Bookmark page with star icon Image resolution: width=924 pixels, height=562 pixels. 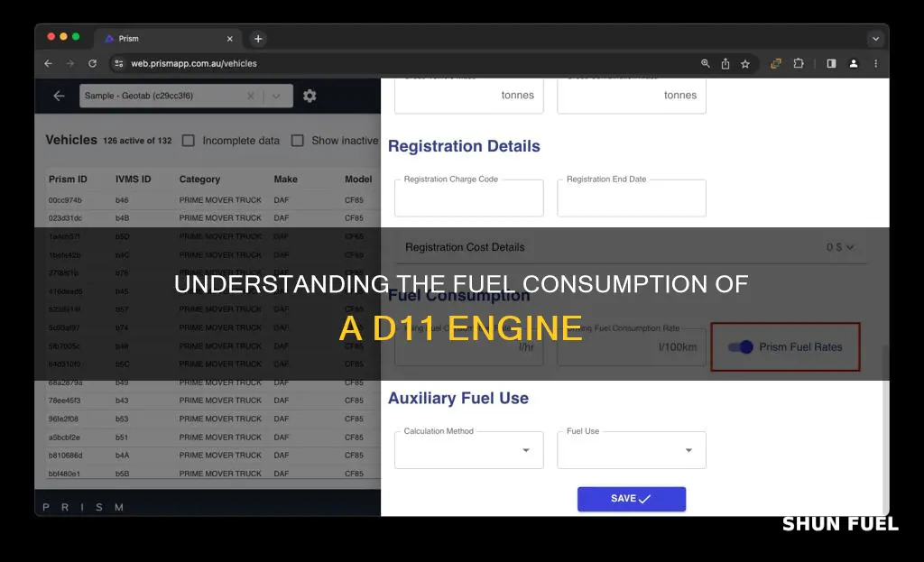coord(745,64)
